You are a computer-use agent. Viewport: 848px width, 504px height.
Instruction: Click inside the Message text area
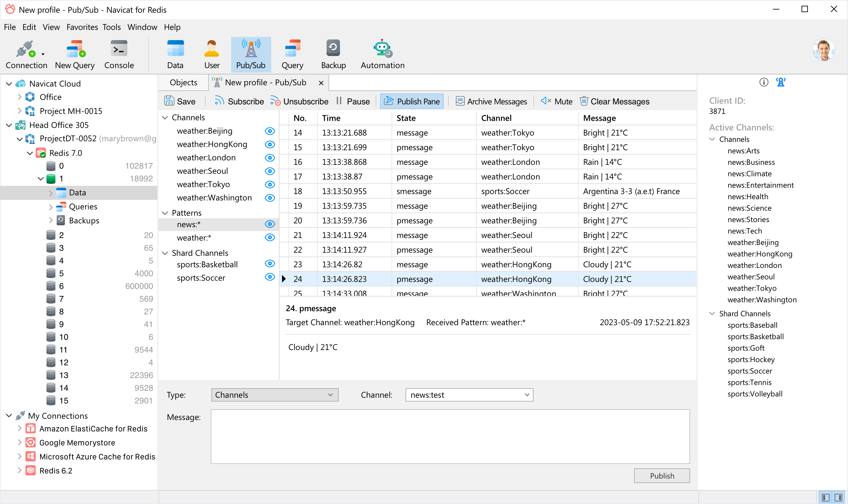pyautogui.click(x=450, y=437)
